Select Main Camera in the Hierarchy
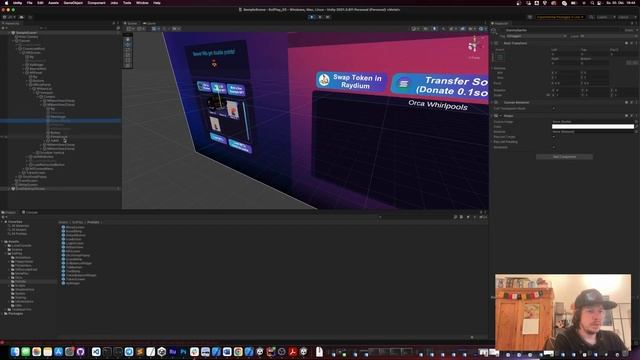This screenshot has height=360, width=640. pyautogui.click(x=28, y=37)
